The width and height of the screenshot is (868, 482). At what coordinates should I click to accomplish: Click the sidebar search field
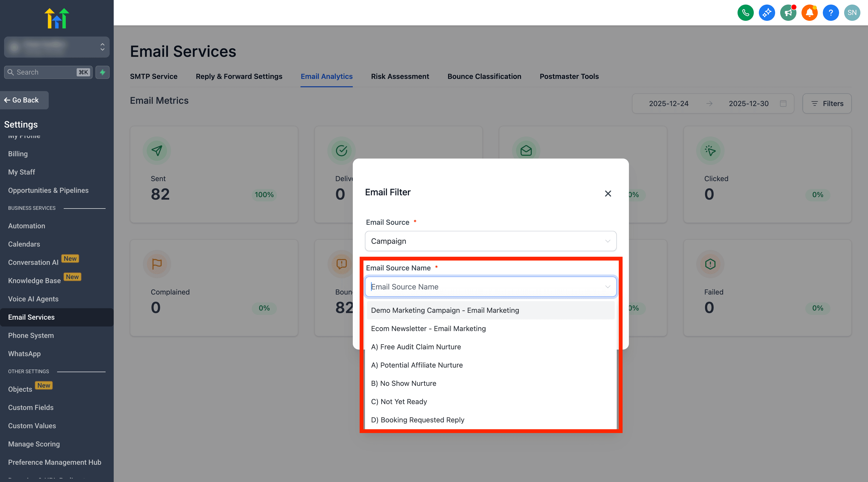(x=44, y=72)
